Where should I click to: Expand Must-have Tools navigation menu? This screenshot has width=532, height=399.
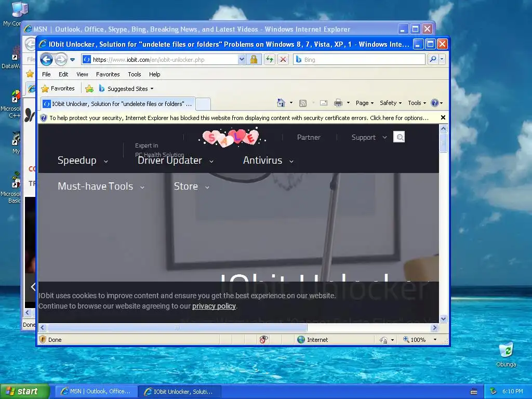click(101, 187)
